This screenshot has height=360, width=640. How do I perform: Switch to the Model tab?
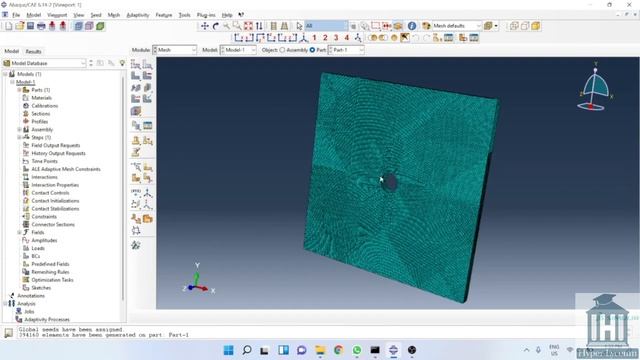tap(11, 51)
